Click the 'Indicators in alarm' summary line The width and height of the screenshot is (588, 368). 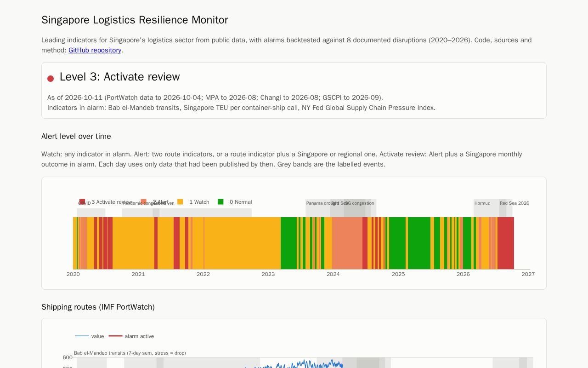pos(241,108)
